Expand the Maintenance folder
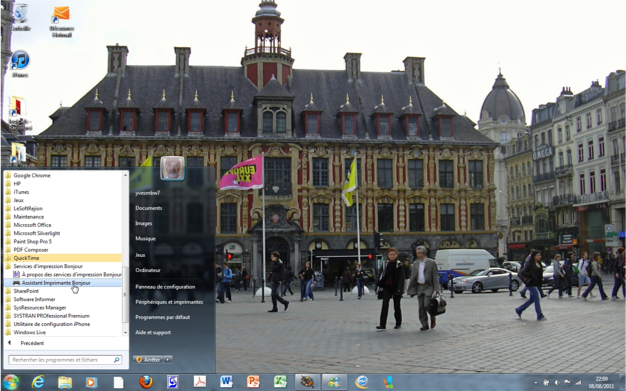 click(63, 217)
